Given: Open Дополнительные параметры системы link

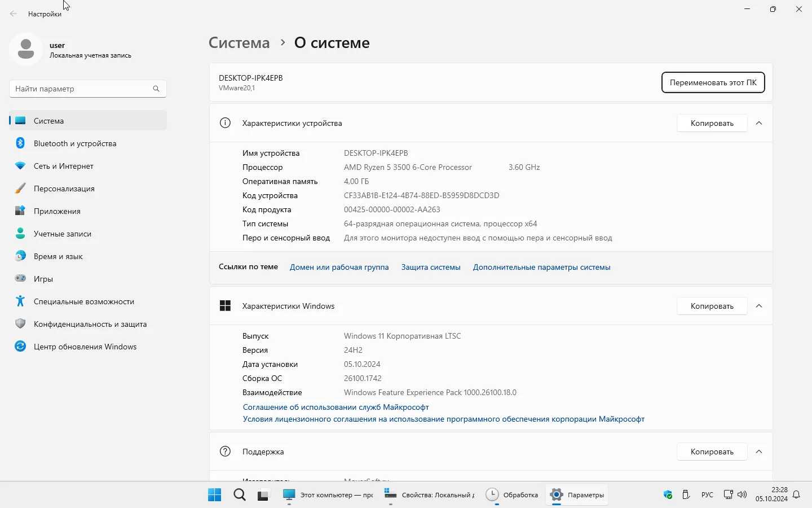Looking at the screenshot, I should point(541,267).
